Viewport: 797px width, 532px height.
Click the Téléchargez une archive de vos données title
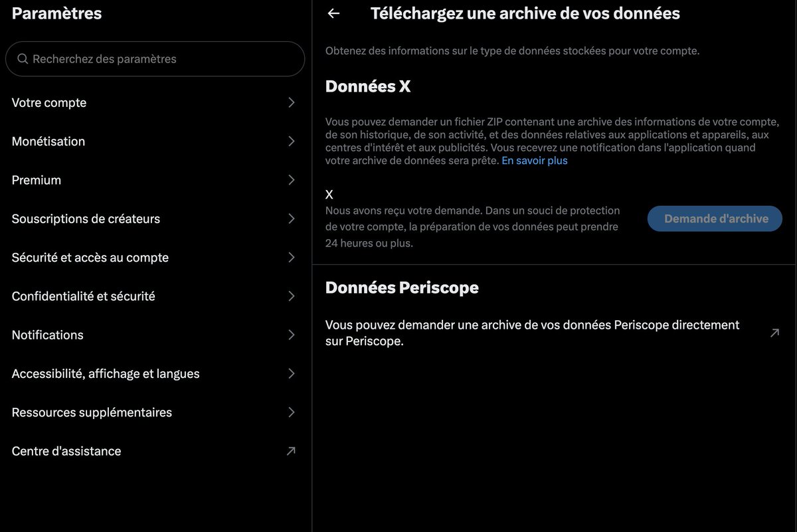click(x=525, y=13)
